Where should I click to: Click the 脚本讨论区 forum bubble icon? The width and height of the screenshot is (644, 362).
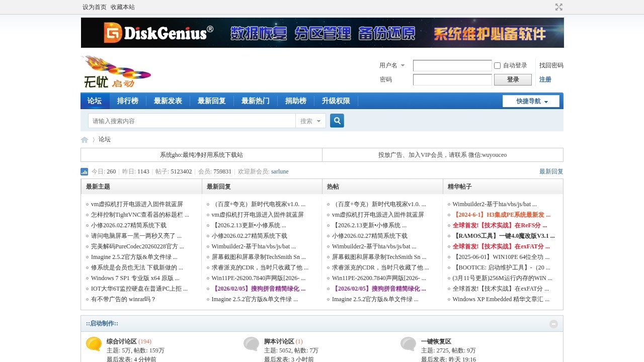tap(251, 344)
